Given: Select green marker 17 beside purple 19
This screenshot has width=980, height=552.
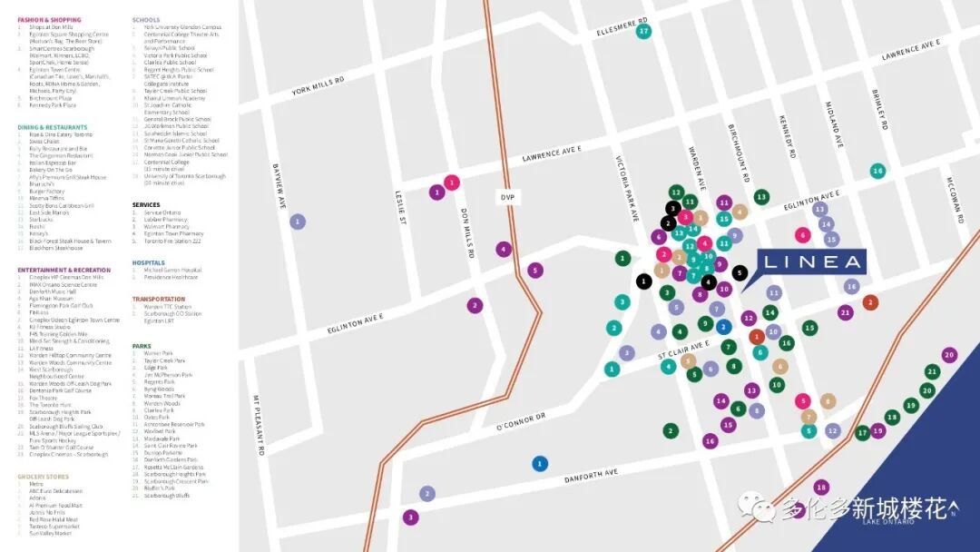Looking at the screenshot, I should tap(863, 432).
